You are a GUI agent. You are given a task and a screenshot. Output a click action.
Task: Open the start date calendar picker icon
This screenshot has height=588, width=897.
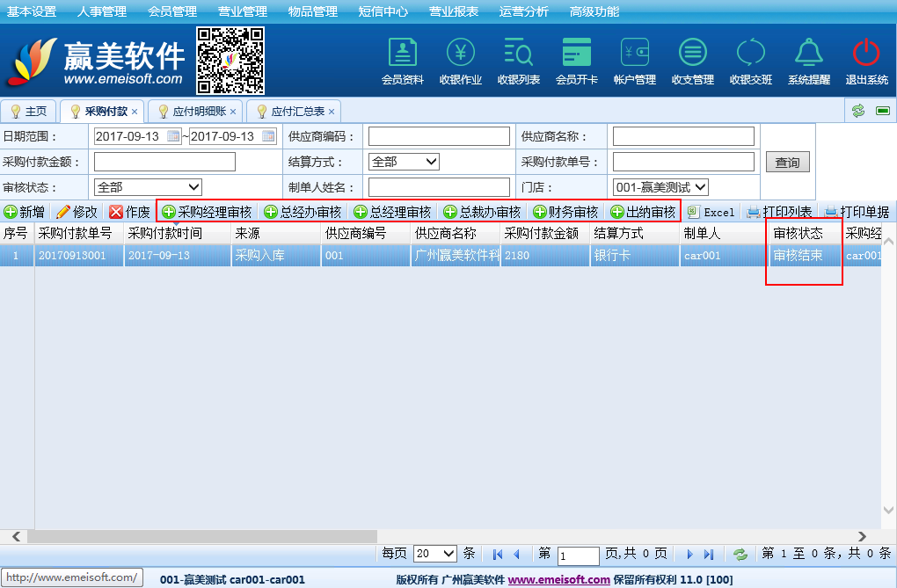pyautogui.click(x=173, y=136)
